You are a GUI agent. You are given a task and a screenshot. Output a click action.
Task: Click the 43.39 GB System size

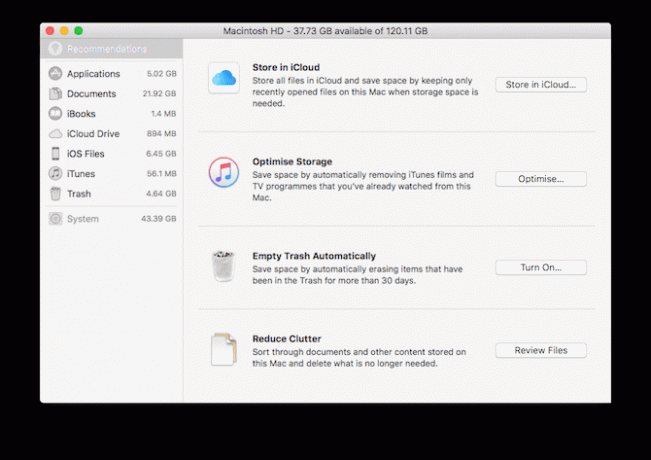click(x=159, y=218)
